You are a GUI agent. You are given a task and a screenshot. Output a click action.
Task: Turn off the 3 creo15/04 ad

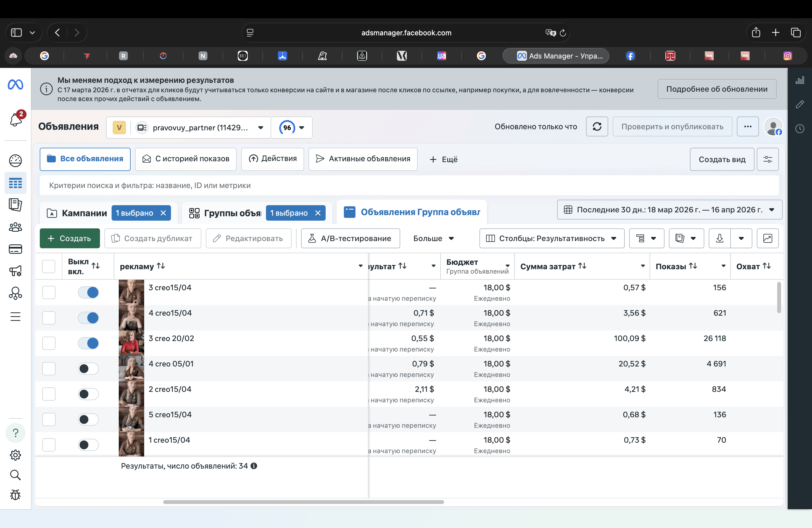[88, 292]
